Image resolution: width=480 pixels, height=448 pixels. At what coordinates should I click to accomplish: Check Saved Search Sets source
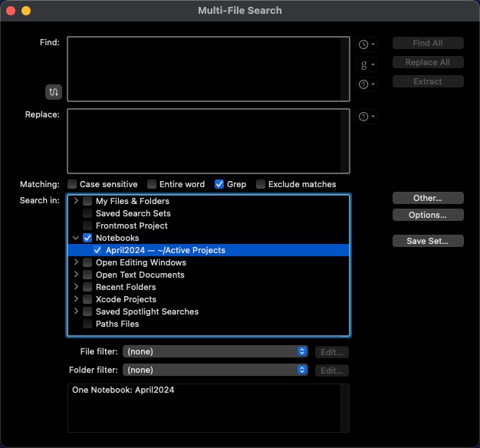tap(87, 213)
